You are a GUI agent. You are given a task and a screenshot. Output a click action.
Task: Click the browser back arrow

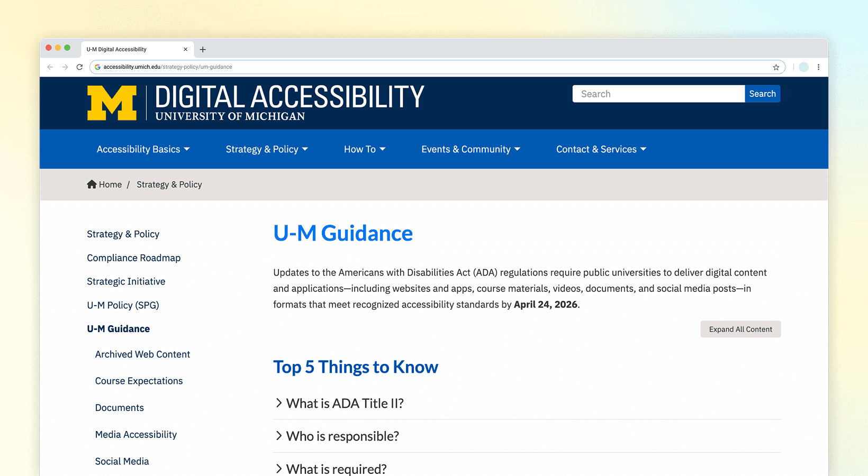(x=50, y=67)
